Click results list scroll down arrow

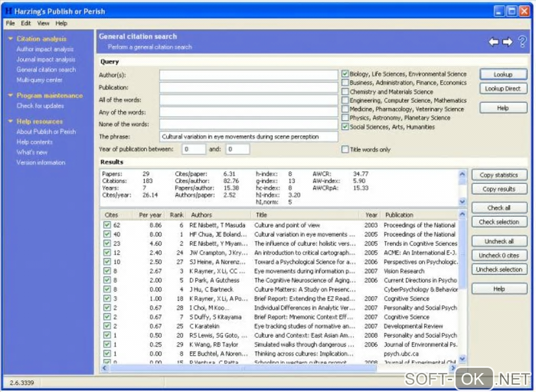(x=462, y=359)
